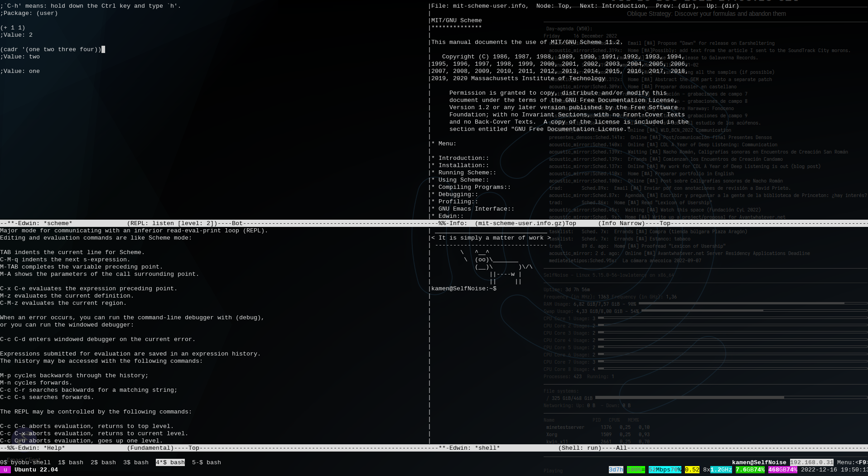Click the 'Menu:<F9>' byobu menu hint
The width and height of the screenshot is (868, 476).
click(852, 462)
